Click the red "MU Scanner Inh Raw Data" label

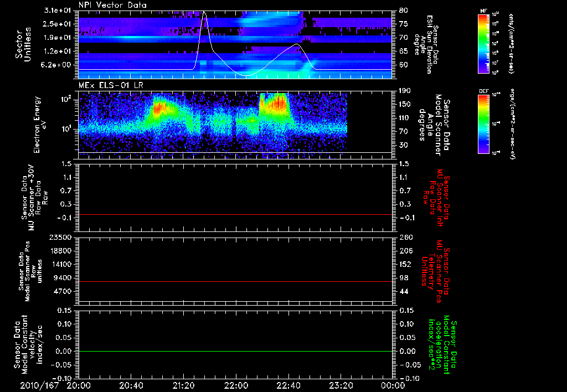[x=436, y=197]
